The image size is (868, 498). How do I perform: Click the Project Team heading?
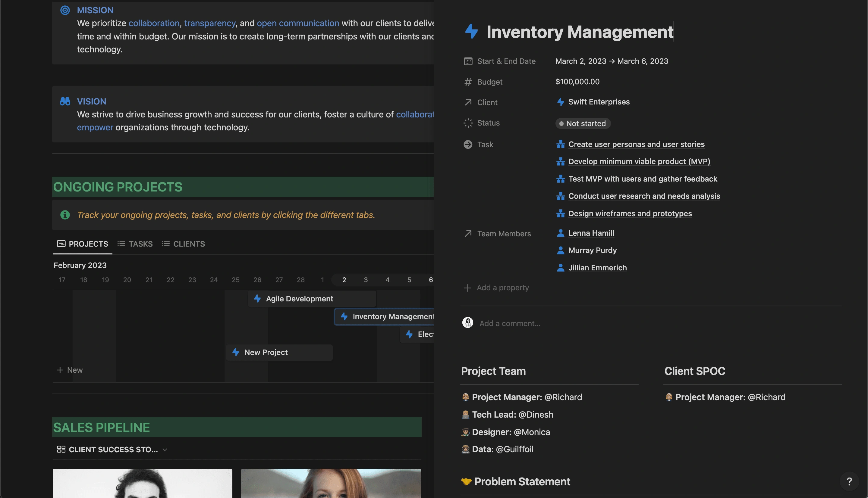tap(493, 371)
